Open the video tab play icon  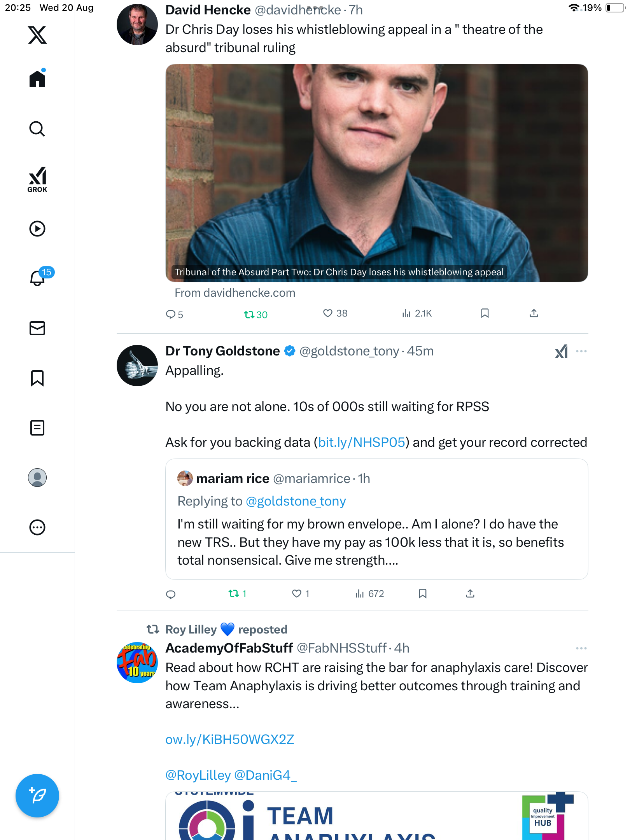click(37, 229)
